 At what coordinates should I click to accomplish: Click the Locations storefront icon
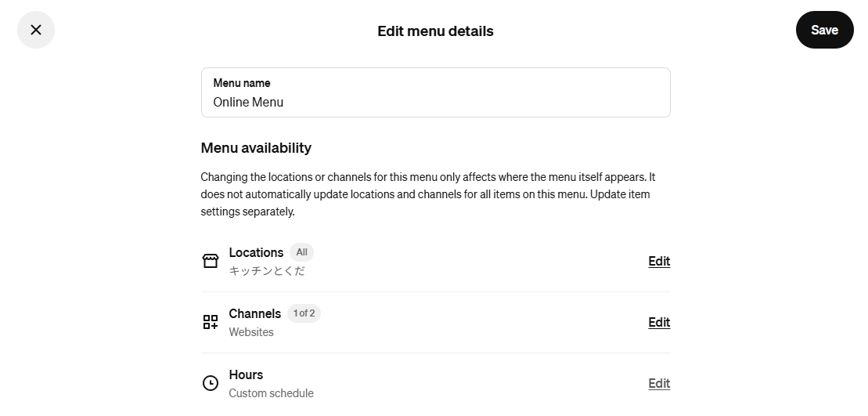tap(211, 261)
